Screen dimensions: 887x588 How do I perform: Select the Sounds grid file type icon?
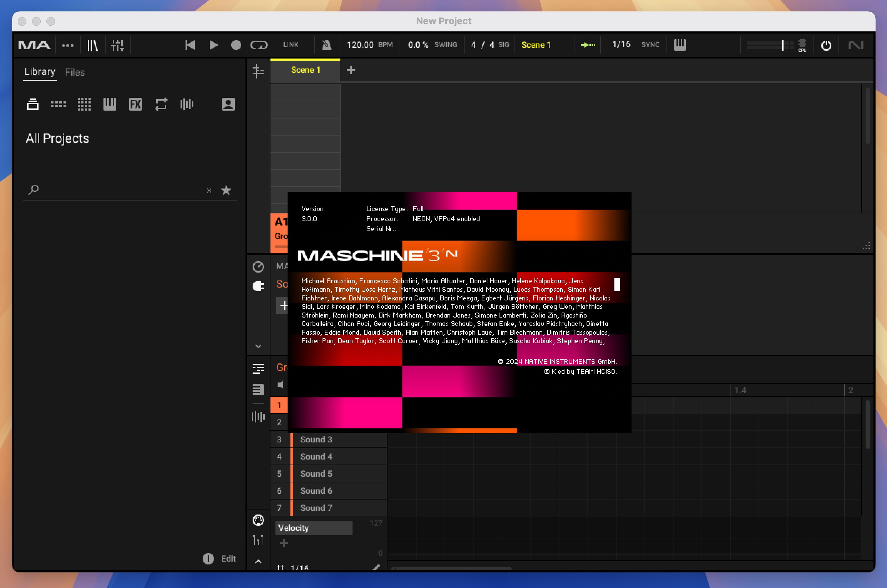(84, 104)
